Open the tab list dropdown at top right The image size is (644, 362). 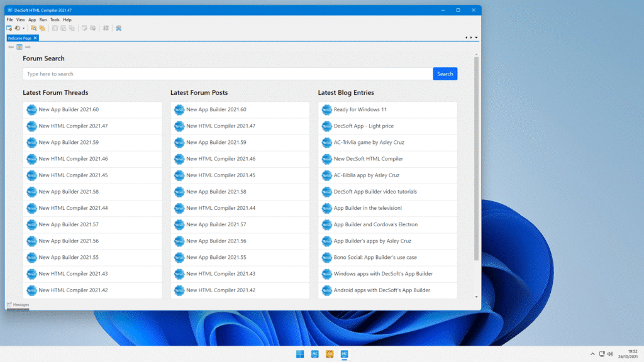(476, 37)
